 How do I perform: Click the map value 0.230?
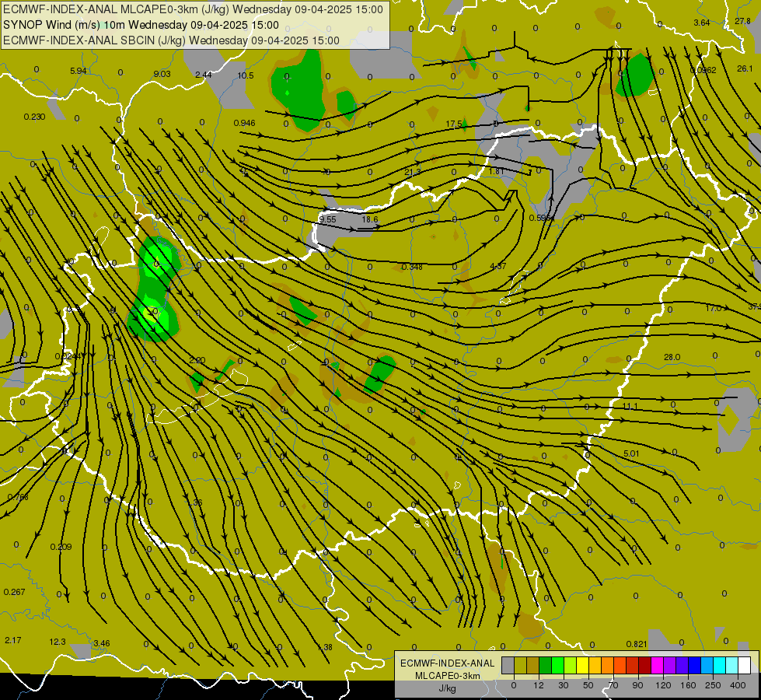tap(34, 117)
